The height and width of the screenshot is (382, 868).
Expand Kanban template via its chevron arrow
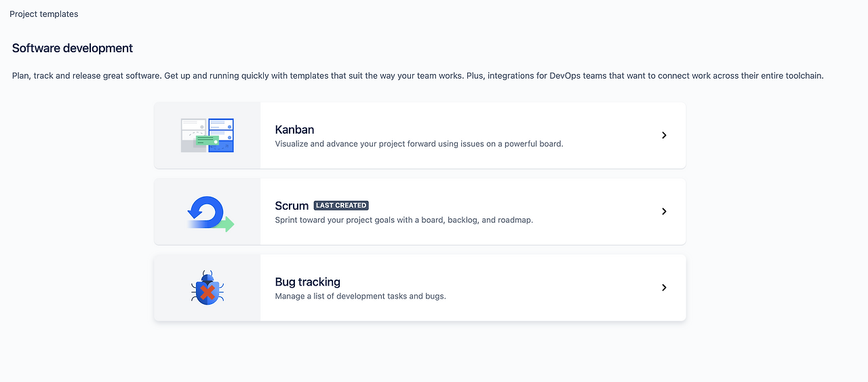(664, 135)
